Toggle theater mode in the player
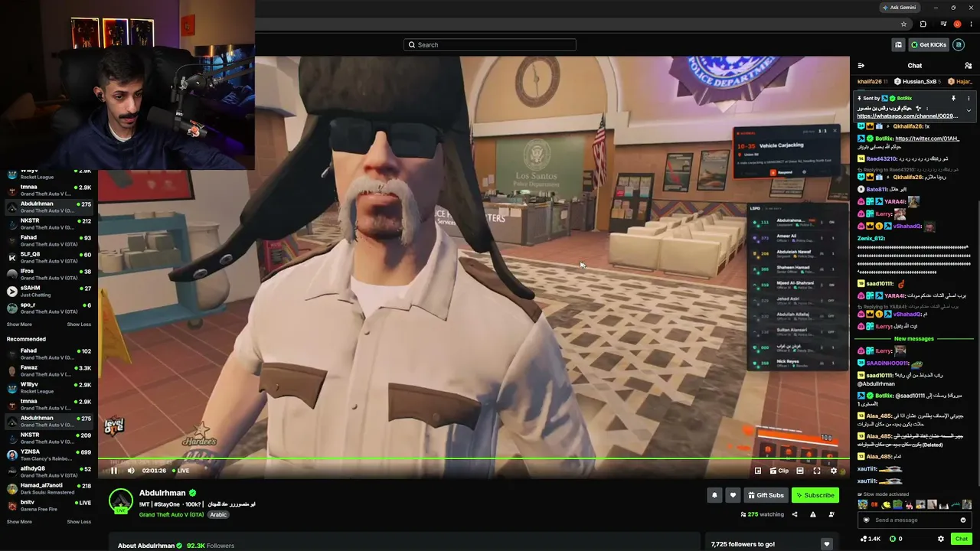 (800, 471)
